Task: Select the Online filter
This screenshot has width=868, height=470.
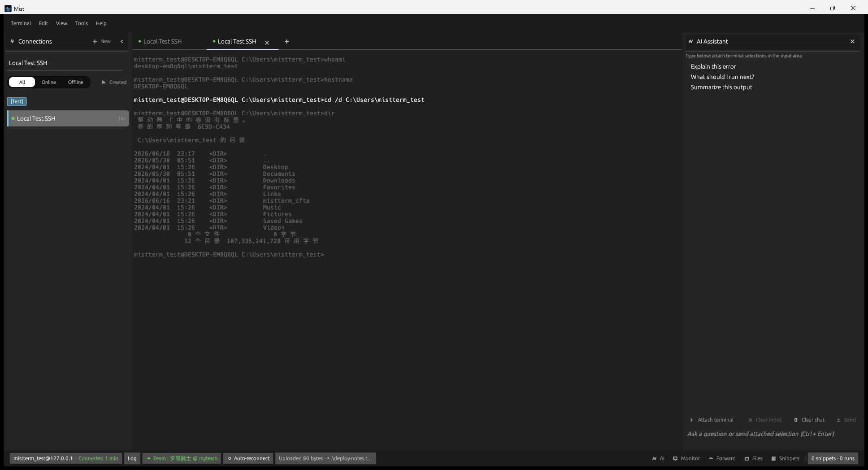Action: click(49, 82)
